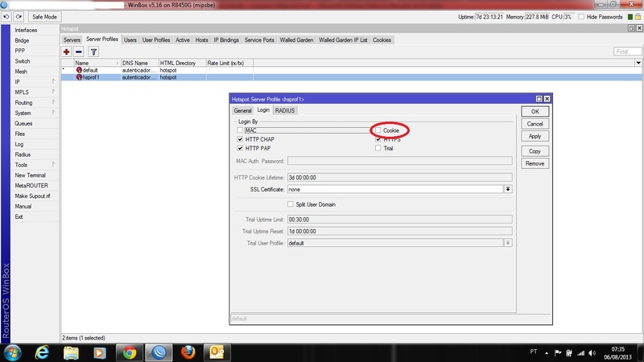Open the Trial User Profile dropdown arrow
The image size is (644, 362).
click(x=508, y=243)
